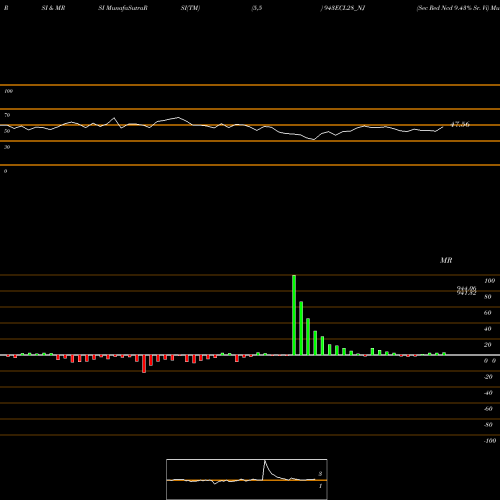Click the RSI axis label 100
The image size is (500, 500).
pyautogui.click(x=8, y=91)
